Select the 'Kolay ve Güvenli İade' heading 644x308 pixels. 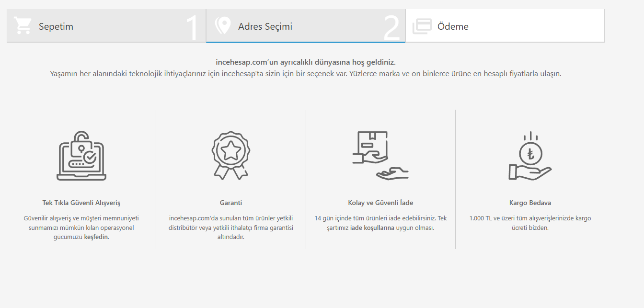click(x=380, y=203)
